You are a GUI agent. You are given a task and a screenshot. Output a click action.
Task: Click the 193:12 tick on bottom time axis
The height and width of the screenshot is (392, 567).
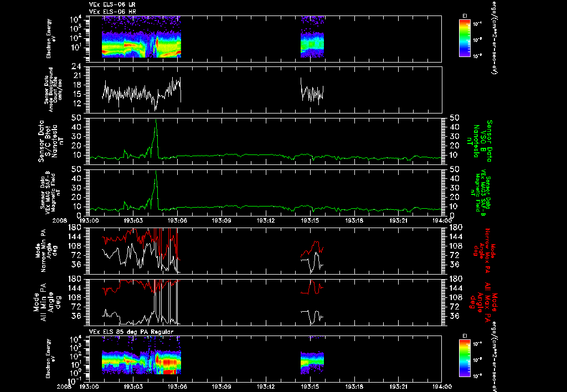[x=266, y=386]
